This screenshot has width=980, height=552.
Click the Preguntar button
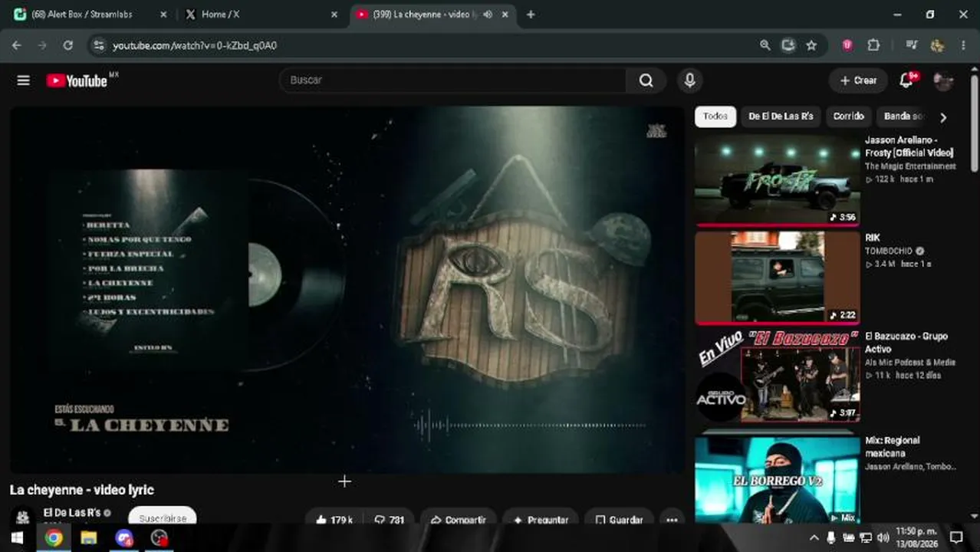[x=541, y=520]
